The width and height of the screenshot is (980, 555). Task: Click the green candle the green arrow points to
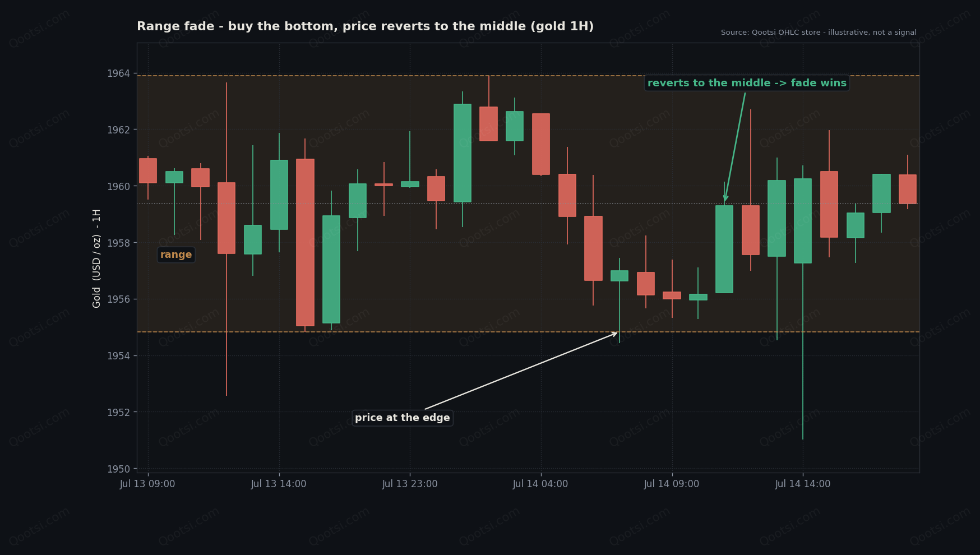(x=724, y=249)
